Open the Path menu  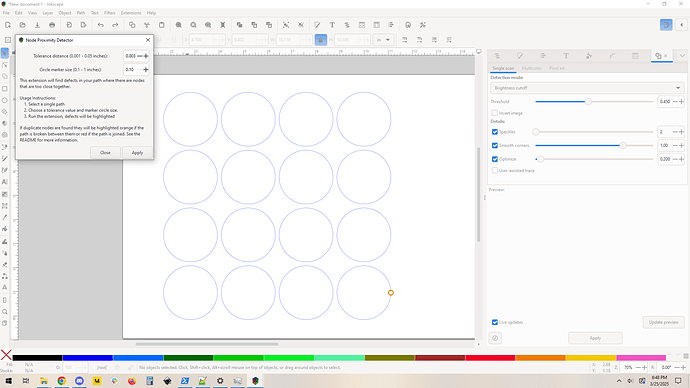pyautogui.click(x=81, y=13)
